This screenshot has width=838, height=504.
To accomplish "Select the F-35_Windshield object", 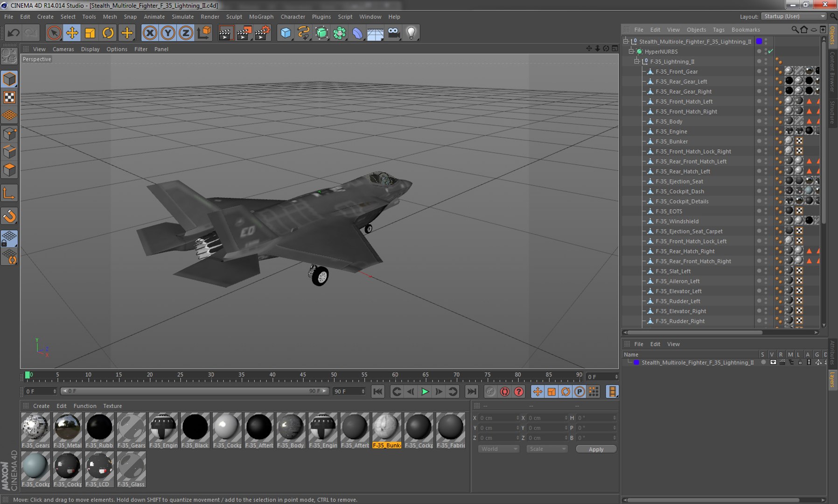I will [677, 221].
